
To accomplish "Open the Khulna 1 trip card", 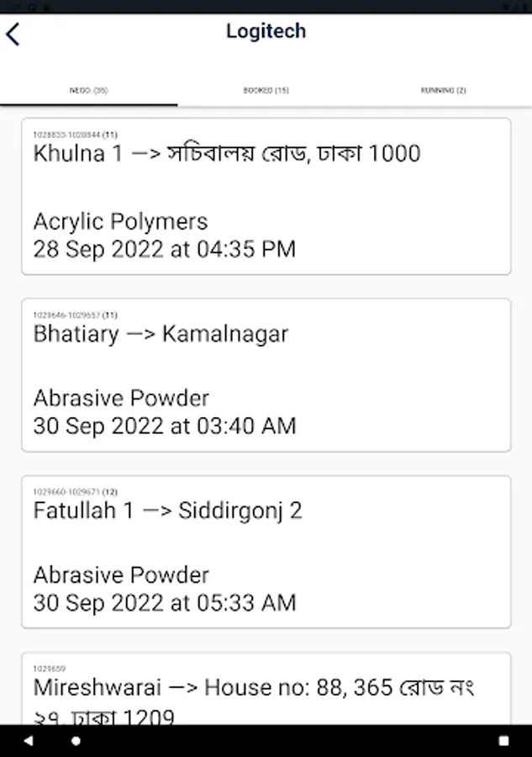I will tap(266, 197).
